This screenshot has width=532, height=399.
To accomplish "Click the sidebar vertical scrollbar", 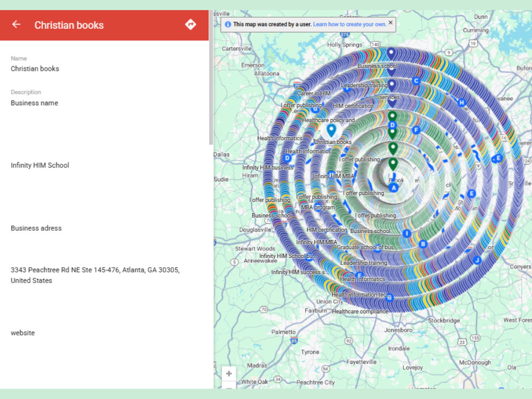I will (211, 77).
